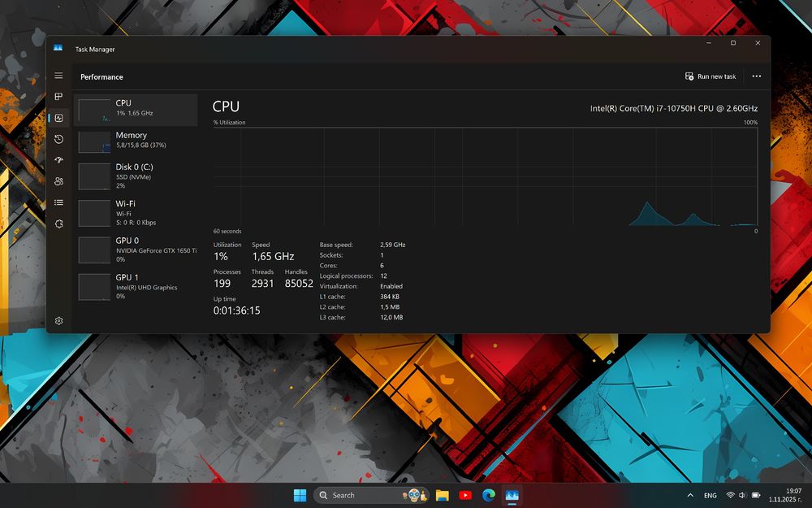Show hidden system tray icons
Viewport: 812px width, 508px height.
[x=689, y=496]
